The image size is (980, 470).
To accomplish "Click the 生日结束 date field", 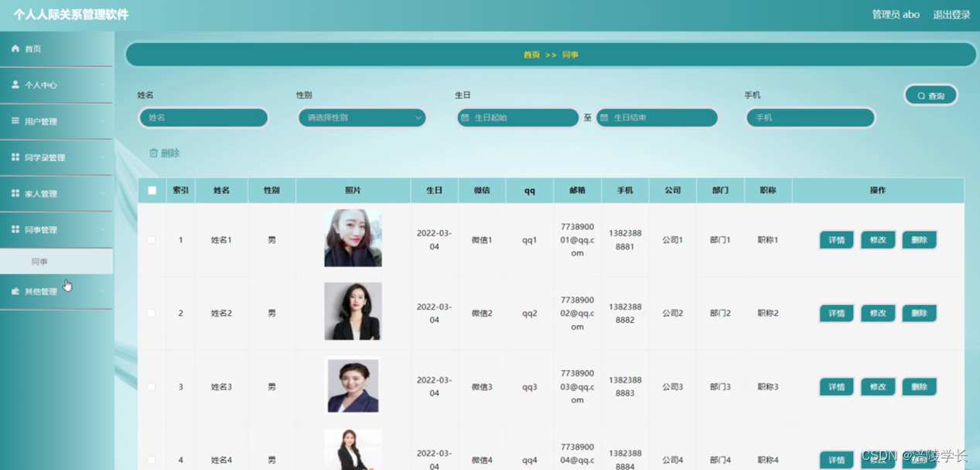I will [x=657, y=118].
